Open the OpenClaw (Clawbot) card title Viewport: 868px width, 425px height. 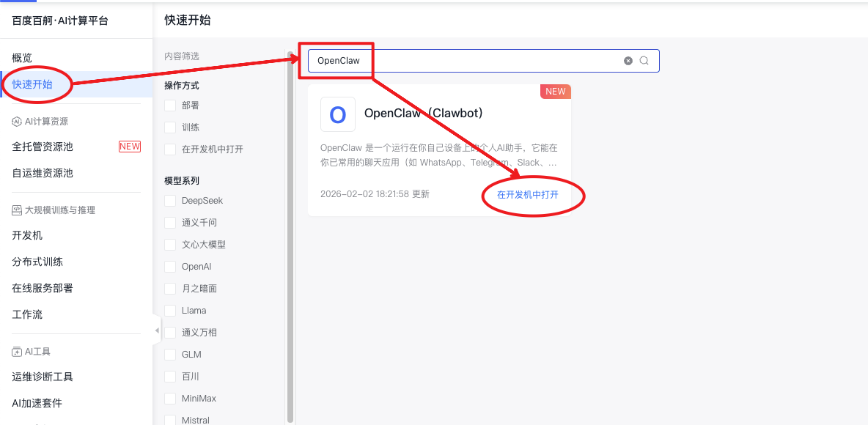click(x=423, y=114)
